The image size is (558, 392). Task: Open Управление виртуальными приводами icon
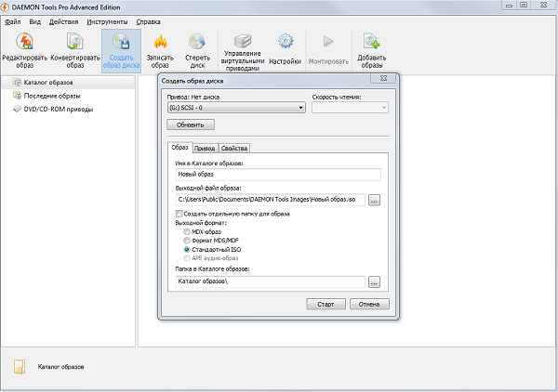click(x=242, y=43)
